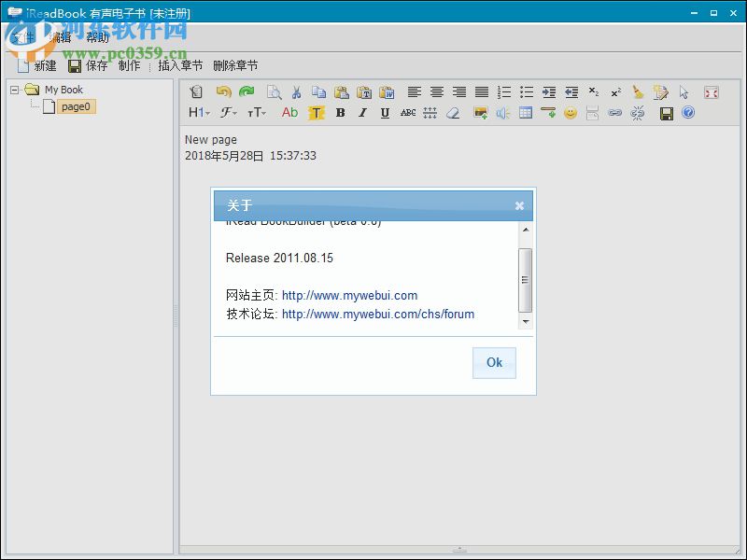
Task: Open the H1 heading style dropdown
Action: click(198, 113)
